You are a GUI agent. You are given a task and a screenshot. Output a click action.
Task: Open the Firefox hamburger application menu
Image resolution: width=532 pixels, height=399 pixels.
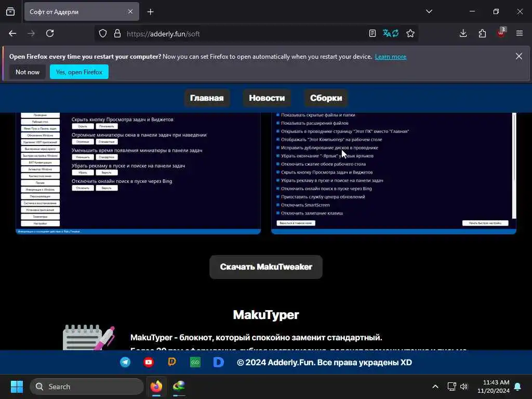520,33
